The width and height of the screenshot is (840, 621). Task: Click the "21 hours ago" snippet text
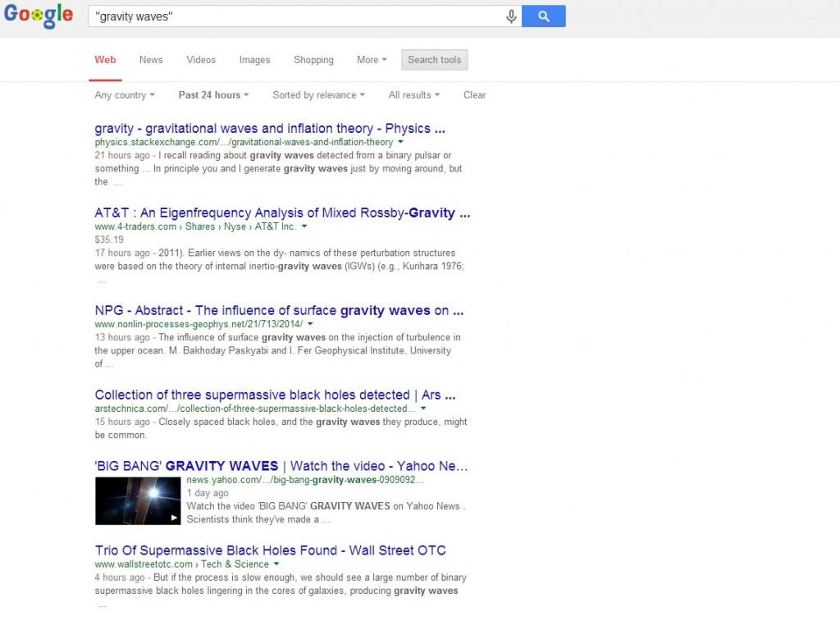point(122,155)
